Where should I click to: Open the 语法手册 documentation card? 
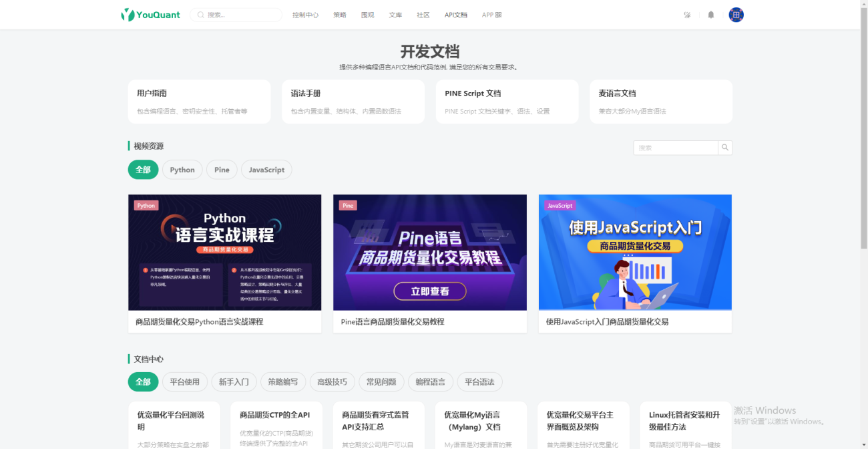click(x=353, y=102)
